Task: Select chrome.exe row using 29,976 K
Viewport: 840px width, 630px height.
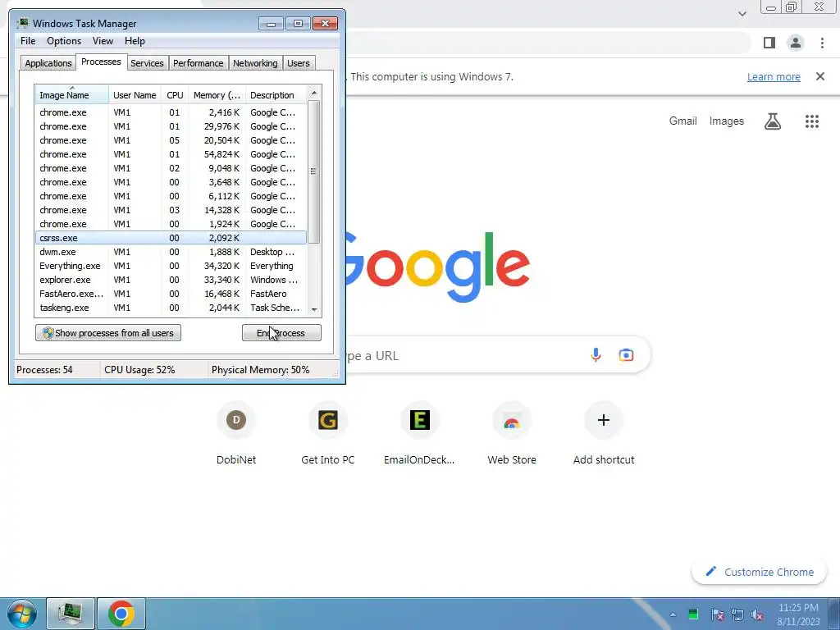Action: (x=171, y=126)
